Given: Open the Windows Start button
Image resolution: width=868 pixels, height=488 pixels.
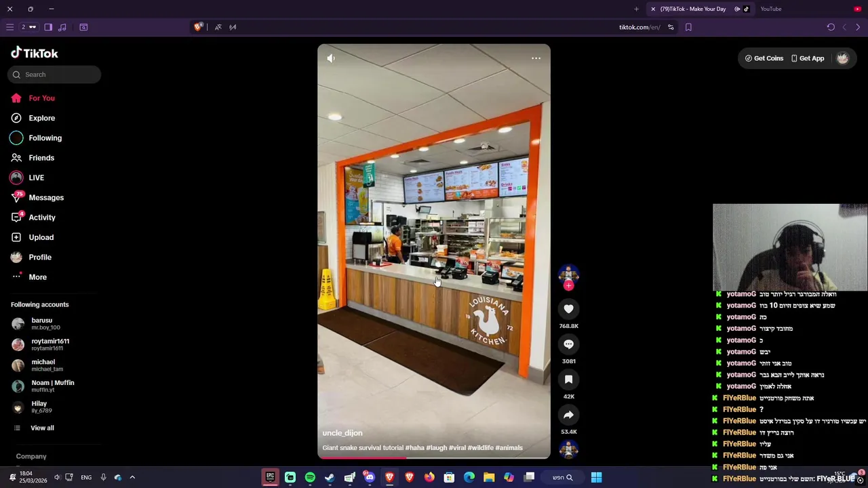Looking at the screenshot, I should click(x=596, y=477).
